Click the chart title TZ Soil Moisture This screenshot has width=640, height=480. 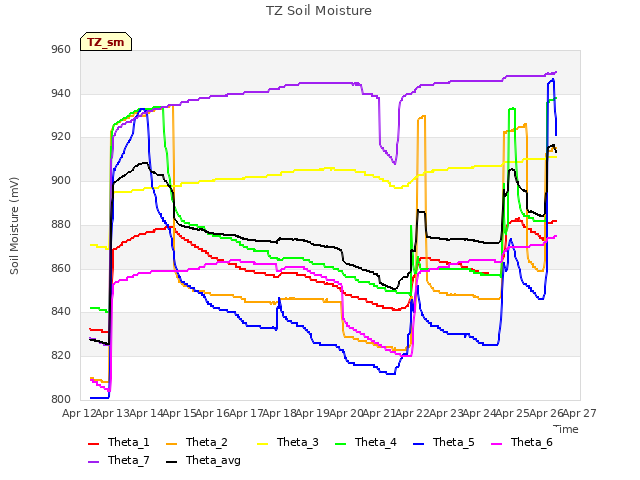319,11
